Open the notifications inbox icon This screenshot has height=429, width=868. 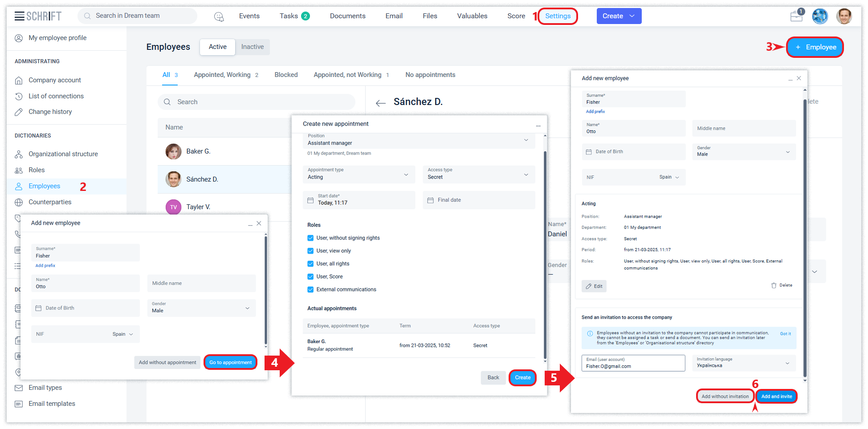[796, 16]
